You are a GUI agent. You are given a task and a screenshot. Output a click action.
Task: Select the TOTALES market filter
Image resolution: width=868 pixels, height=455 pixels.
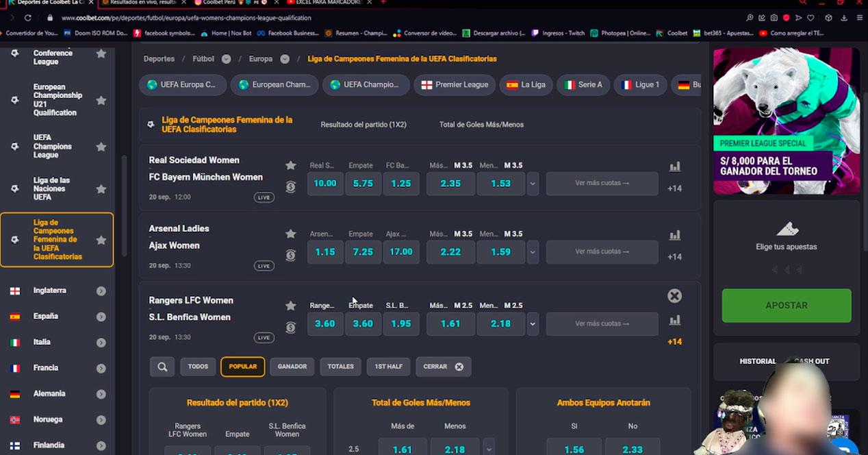341,367
